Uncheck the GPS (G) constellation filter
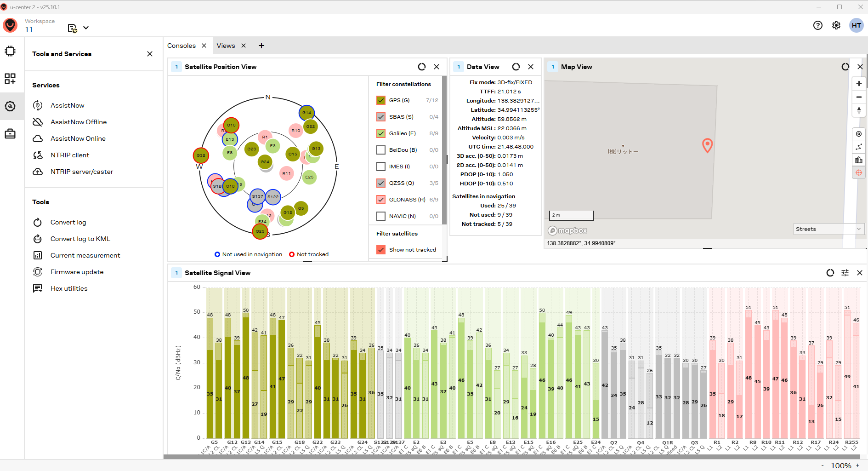This screenshot has width=868, height=471. point(380,100)
